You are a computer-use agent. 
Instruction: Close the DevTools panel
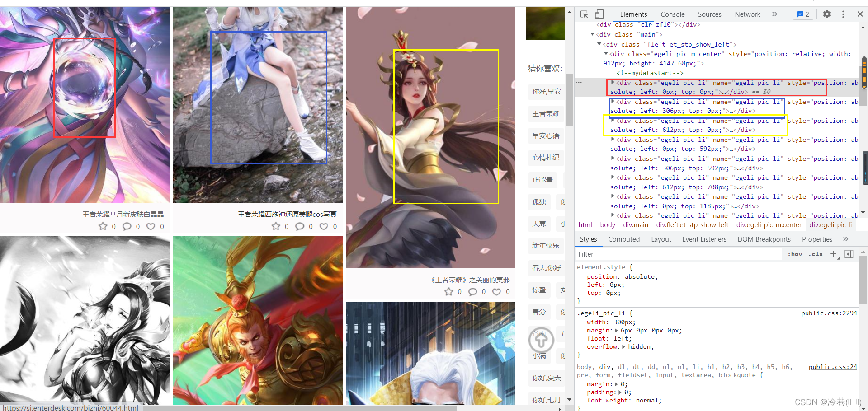tap(860, 14)
